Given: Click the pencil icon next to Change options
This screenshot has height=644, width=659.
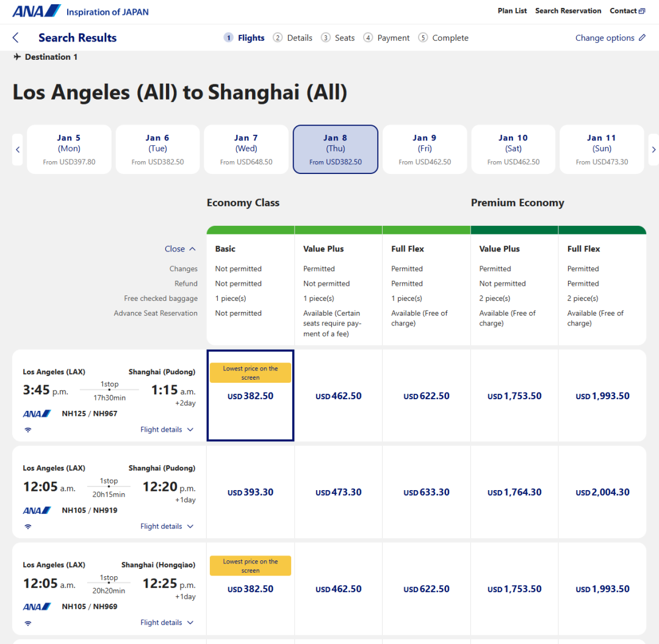Looking at the screenshot, I should click(642, 38).
